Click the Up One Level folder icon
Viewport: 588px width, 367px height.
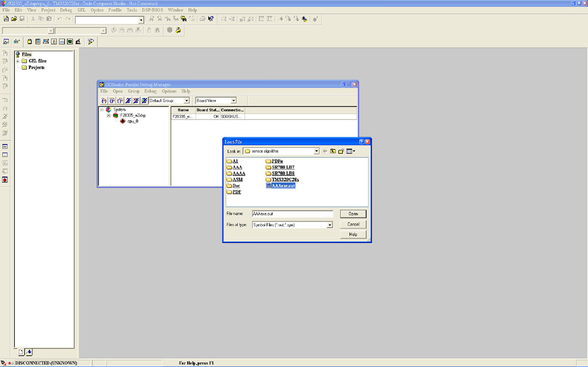332,151
